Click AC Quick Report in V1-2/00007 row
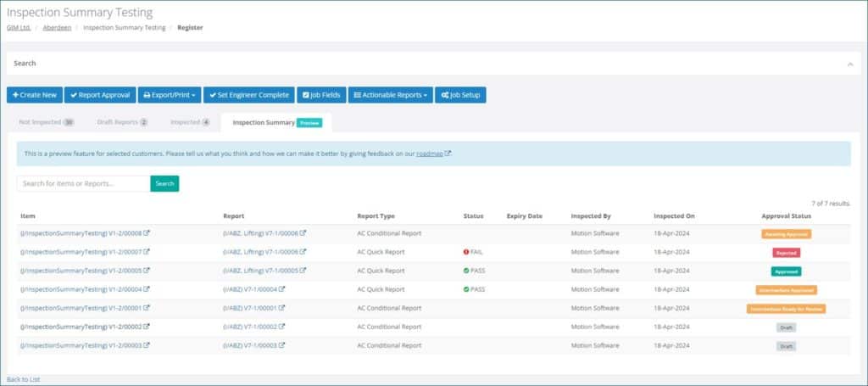The image size is (868, 386). pyautogui.click(x=381, y=252)
